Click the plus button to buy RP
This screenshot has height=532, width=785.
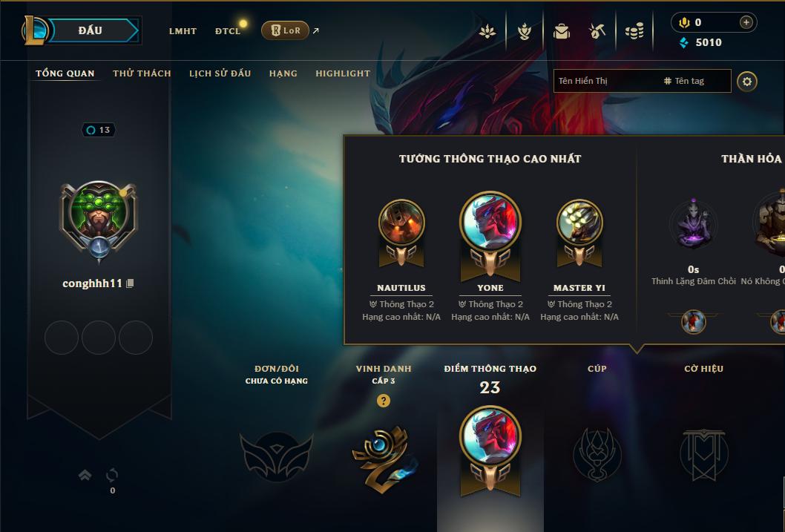[746, 22]
